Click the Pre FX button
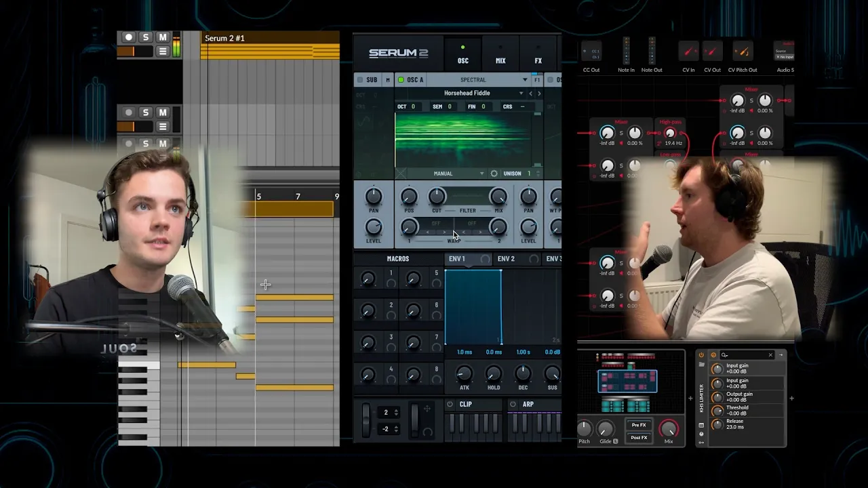The width and height of the screenshot is (868, 488). point(639,425)
